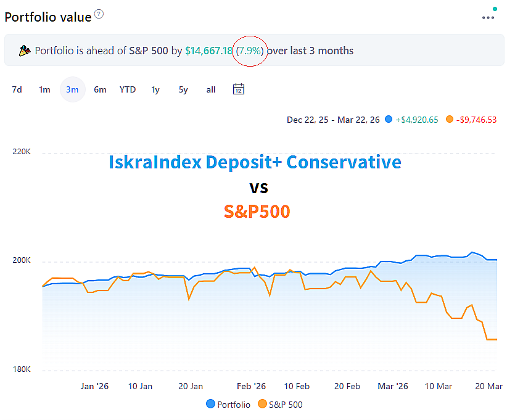Select the 1m time range

click(44, 89)
